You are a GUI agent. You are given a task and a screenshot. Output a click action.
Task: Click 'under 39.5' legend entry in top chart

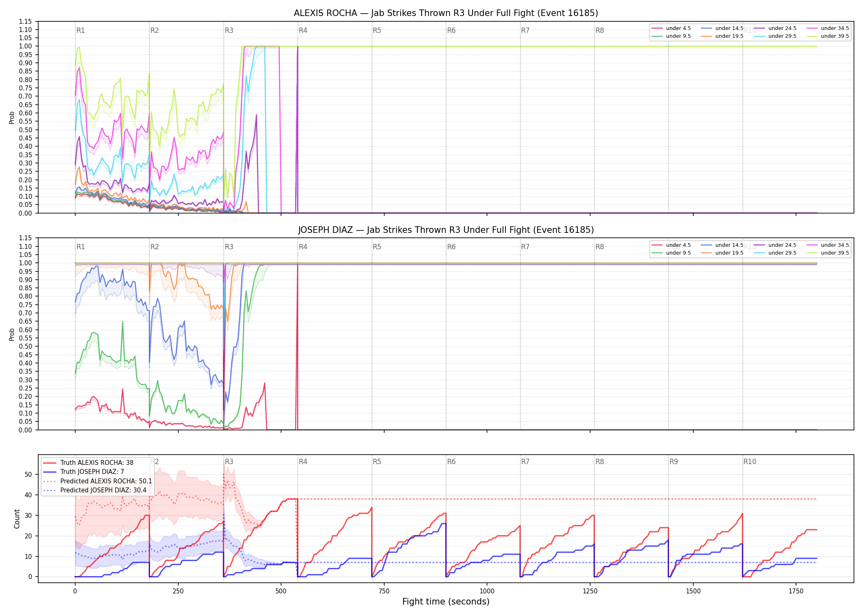[828, 36]
